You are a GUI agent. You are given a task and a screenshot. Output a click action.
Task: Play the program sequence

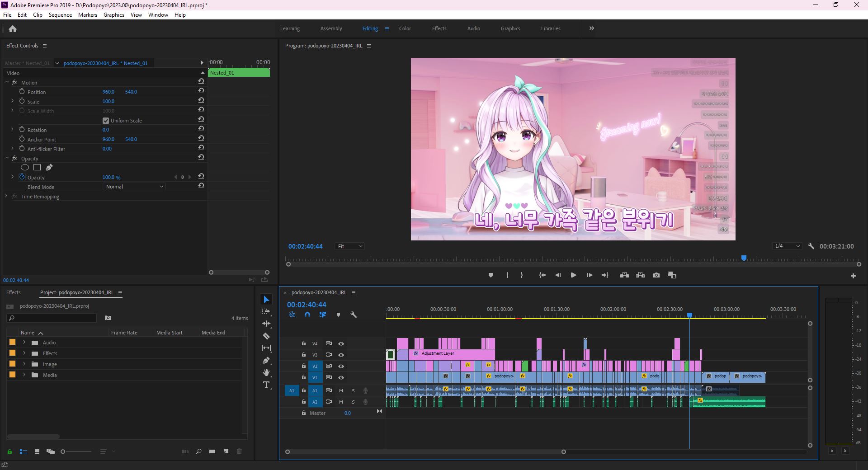tap(573, 275)
